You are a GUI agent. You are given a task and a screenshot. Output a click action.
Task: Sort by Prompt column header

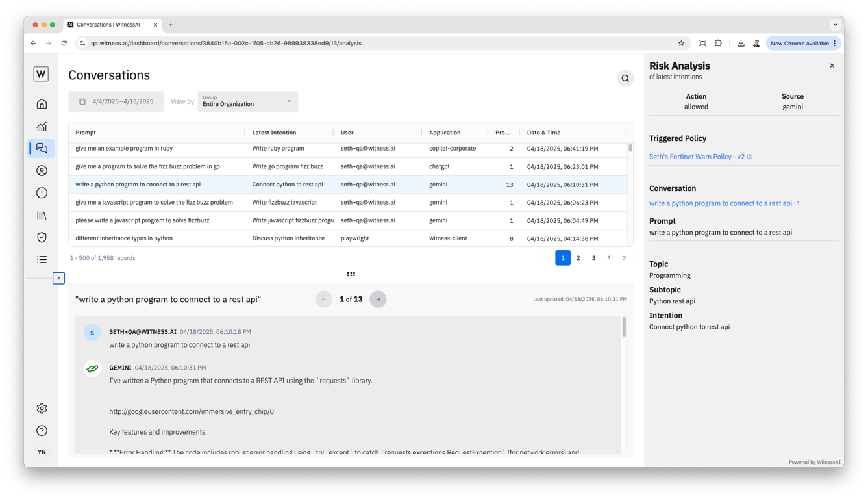(86, 133)
